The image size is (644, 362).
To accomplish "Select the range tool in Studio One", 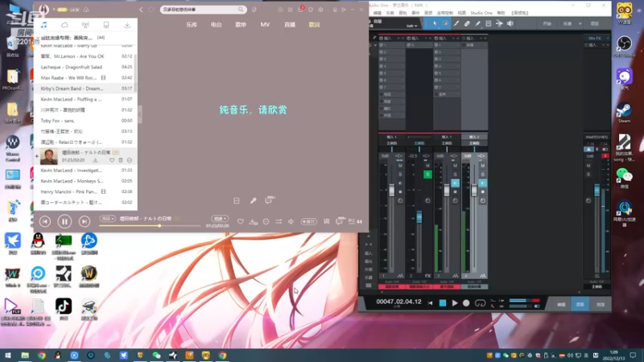I will (446, 24).
